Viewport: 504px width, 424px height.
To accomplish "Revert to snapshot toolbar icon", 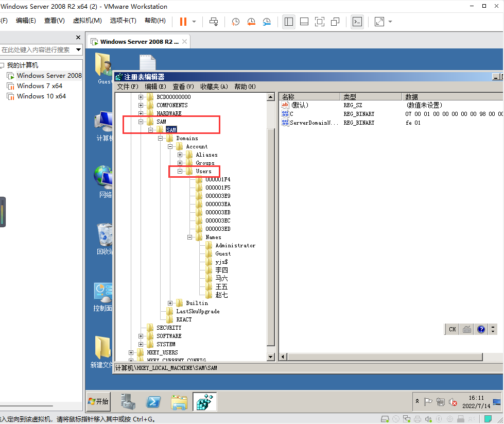I will (251, 22).
